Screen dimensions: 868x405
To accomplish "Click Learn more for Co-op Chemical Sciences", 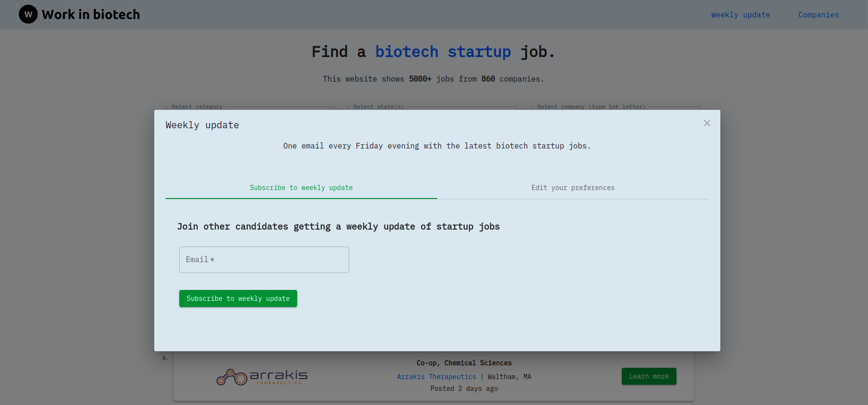I will point(649,376).
